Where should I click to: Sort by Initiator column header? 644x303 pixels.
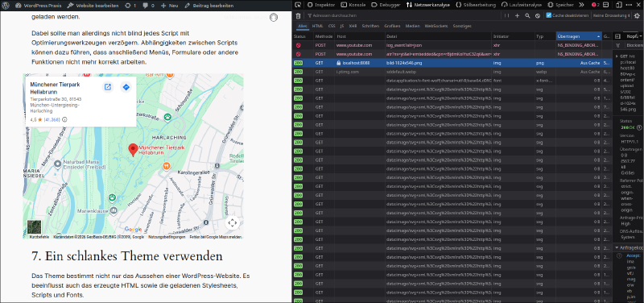(513, 36)
